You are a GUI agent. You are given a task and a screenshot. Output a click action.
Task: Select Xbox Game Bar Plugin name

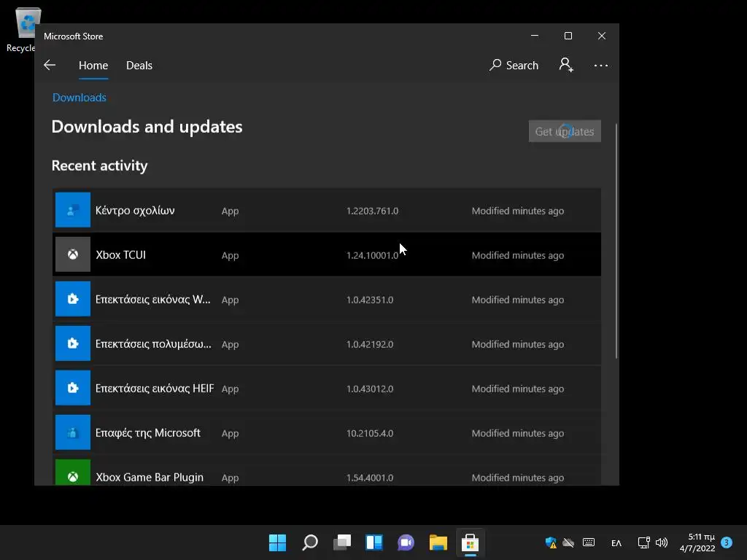(x=150, y=477)
